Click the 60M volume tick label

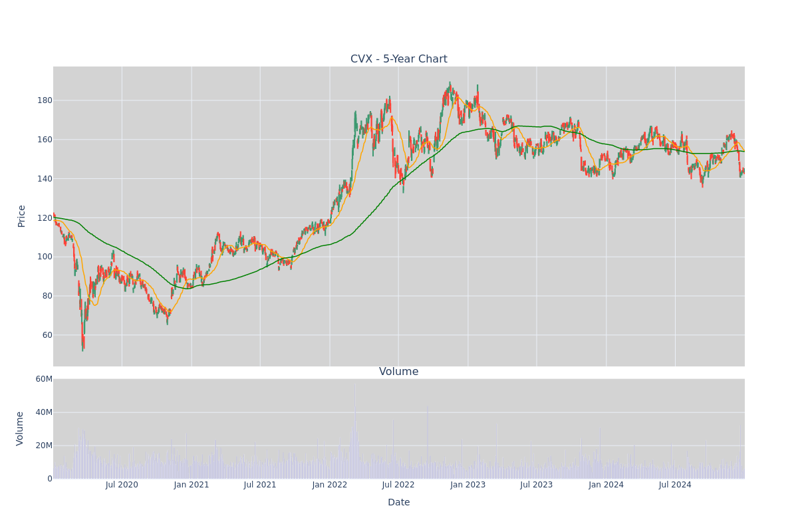pyautogui.click(x=44, y=379)
